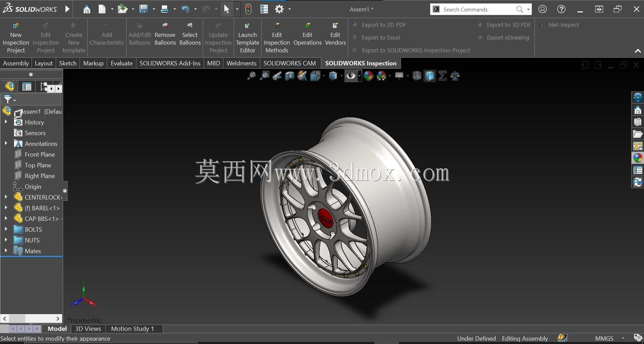Open Edit Appearance color ball
The image size is (644, 344).
[368, 76]
